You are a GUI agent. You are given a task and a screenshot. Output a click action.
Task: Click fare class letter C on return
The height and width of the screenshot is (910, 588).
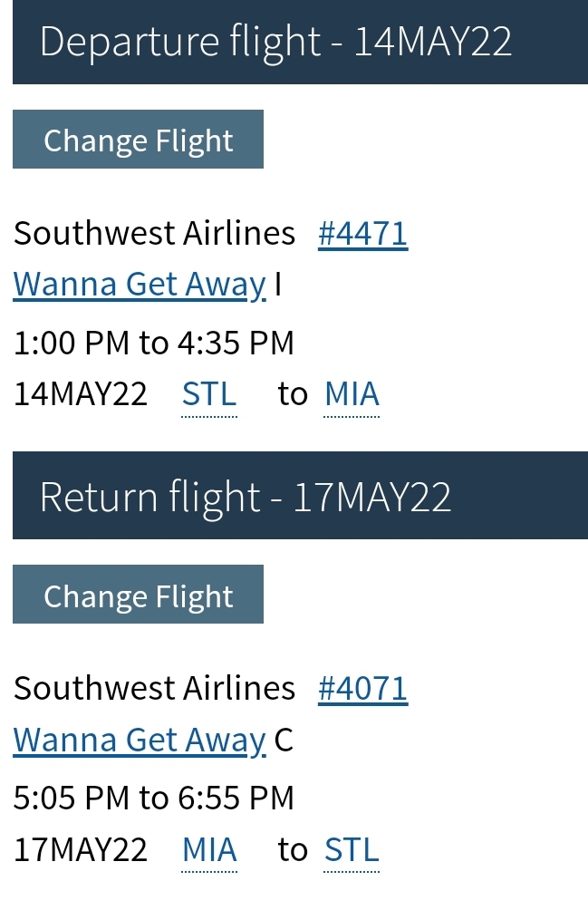(x=284, y=740)
